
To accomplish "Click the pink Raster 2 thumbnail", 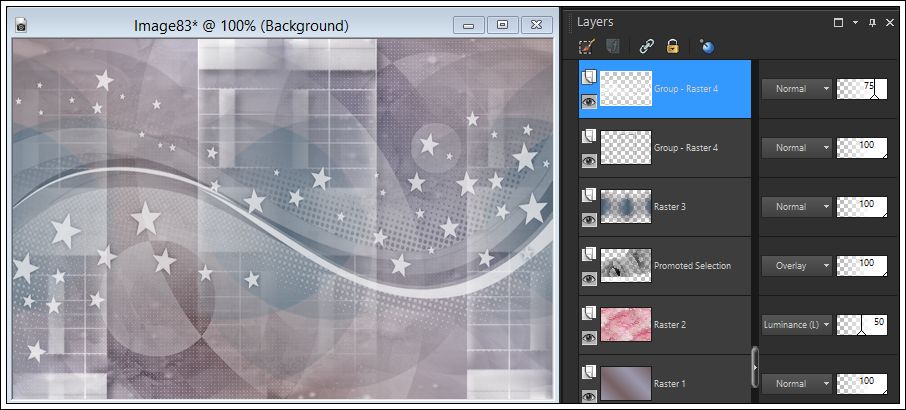I will point(626,325).
